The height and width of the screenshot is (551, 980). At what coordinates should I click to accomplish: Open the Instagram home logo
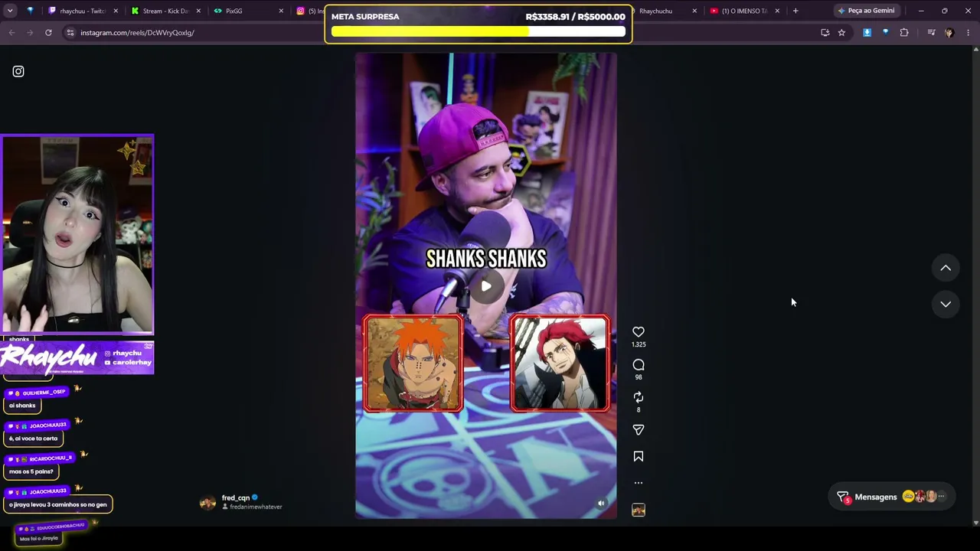18,71
